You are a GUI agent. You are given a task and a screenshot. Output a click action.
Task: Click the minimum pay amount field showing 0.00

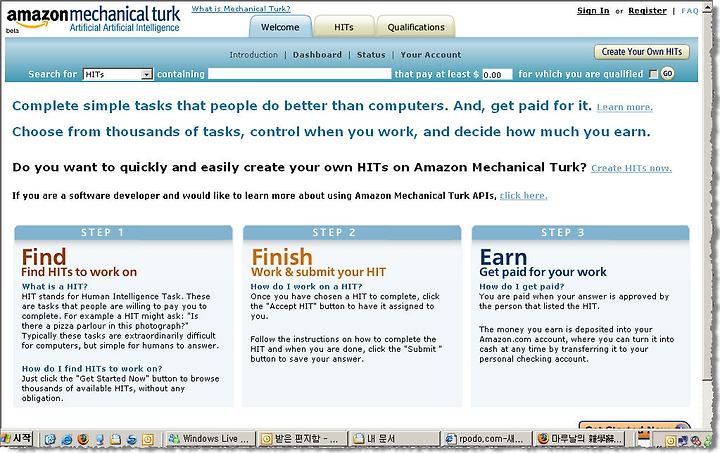pyautogui.click(x=497, y=74)
